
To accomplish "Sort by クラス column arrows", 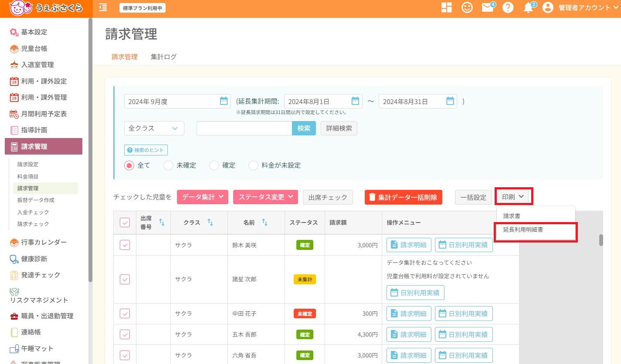I will click(210, 222).
